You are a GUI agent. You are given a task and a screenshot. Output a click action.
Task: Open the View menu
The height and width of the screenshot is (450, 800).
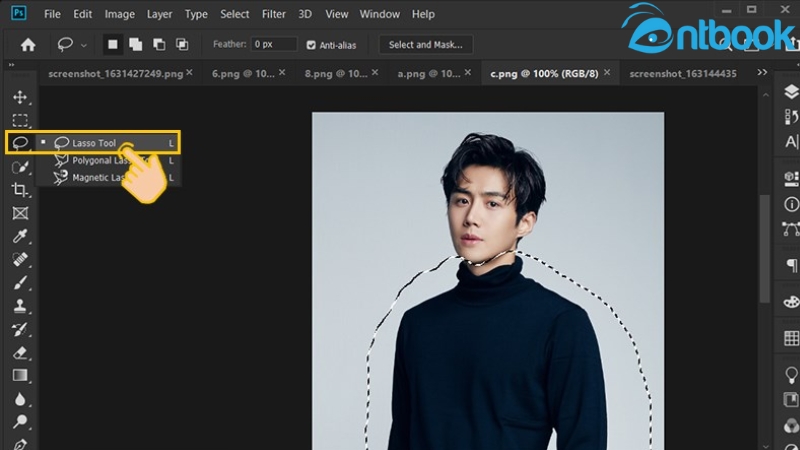click(x=337, y=14)
